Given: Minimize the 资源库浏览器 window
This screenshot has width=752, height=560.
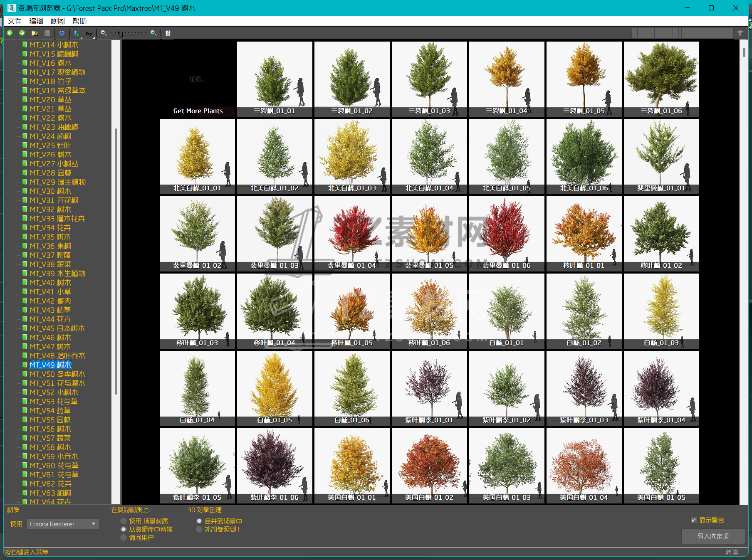Looking at the screenshot, I should pos(687,8).
